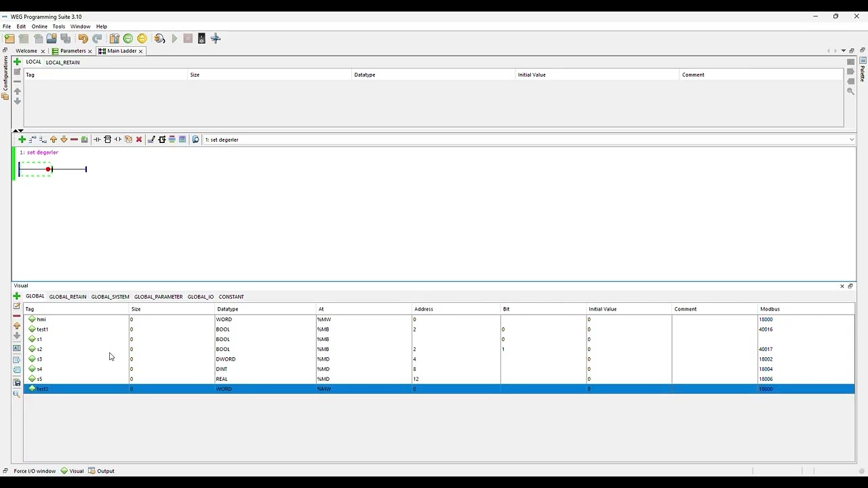Select the s3 variable row
868x488 pixels.
click(439, 359)
